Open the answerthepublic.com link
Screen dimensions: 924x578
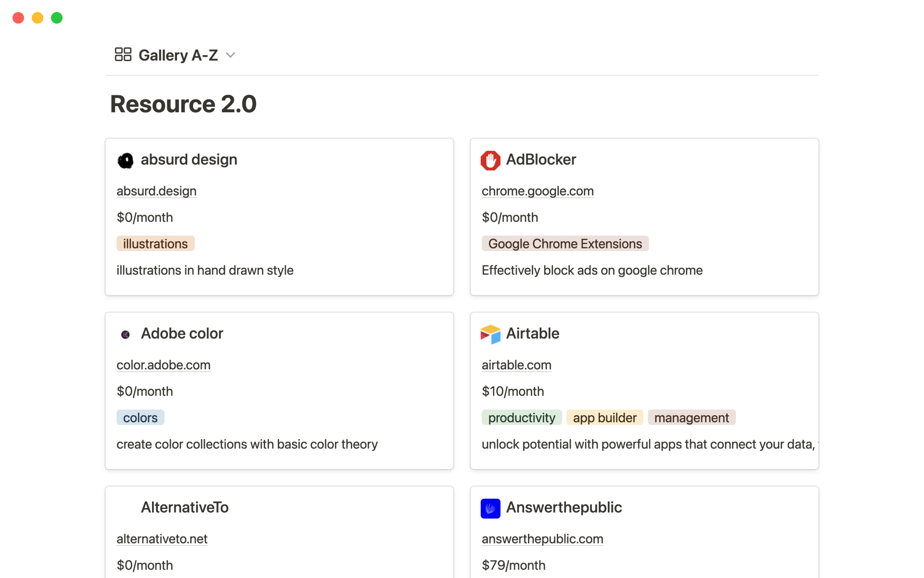tap(542, 539)
